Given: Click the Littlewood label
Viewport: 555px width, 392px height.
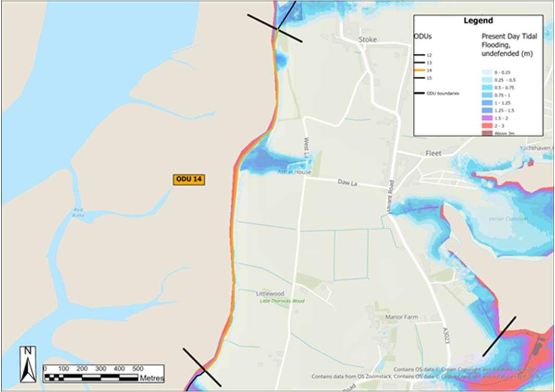Looking at the screenshot, I should coord(270,293).
